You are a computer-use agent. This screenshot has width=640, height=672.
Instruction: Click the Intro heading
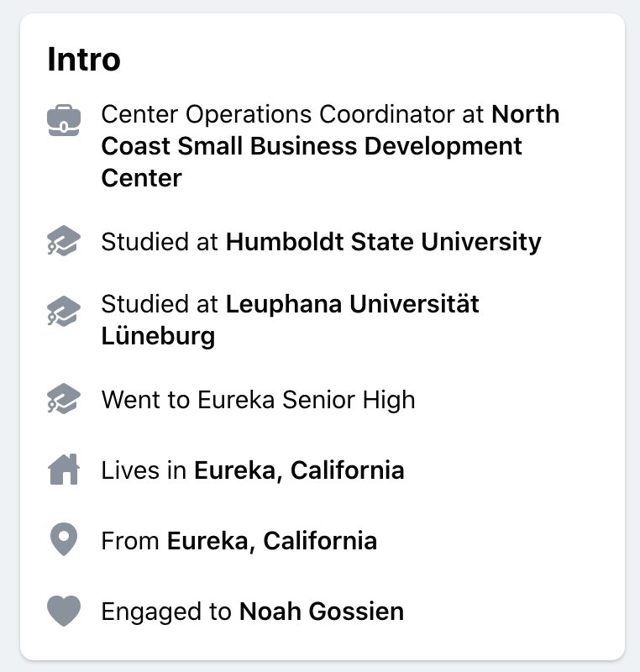click(84, 59)
